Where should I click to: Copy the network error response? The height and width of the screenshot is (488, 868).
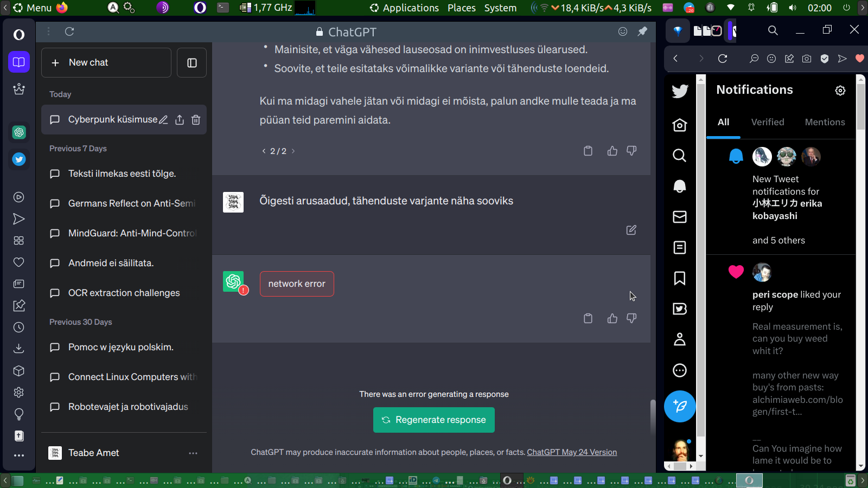tap(588, 318)
